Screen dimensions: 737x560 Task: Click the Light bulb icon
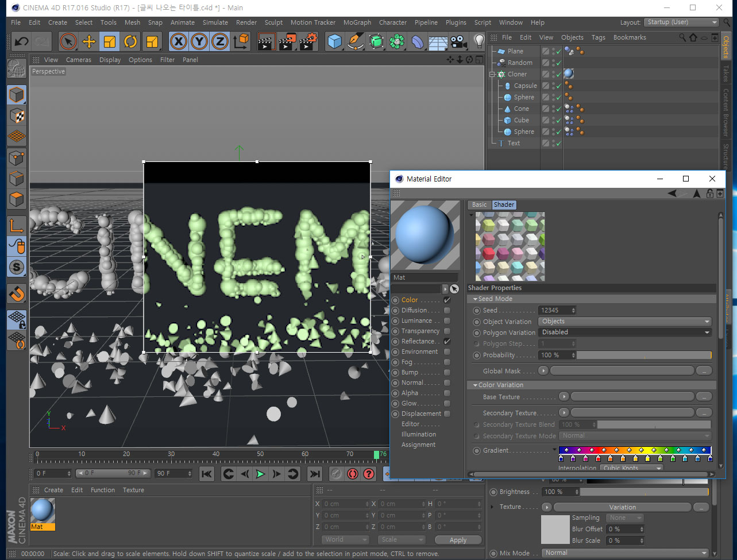pos(479,42)
